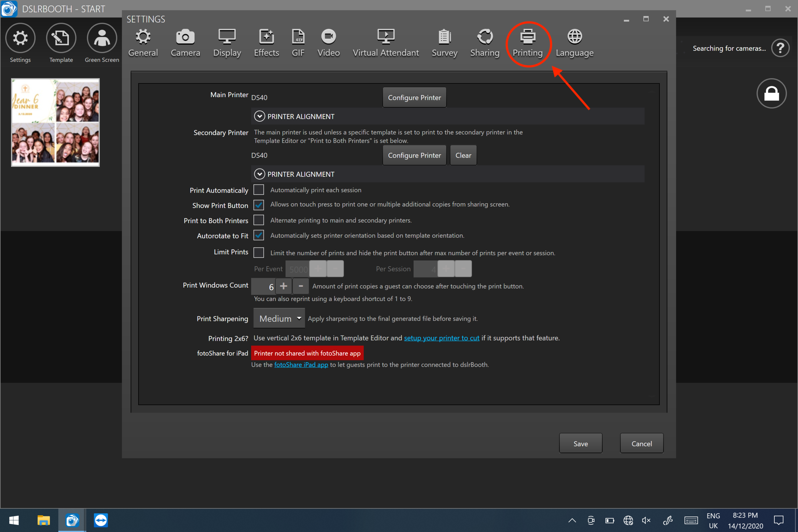Click the Green Screen icon
Image resolution: width=798 pixels, height=532 pixels.
[x=102, y=38]
